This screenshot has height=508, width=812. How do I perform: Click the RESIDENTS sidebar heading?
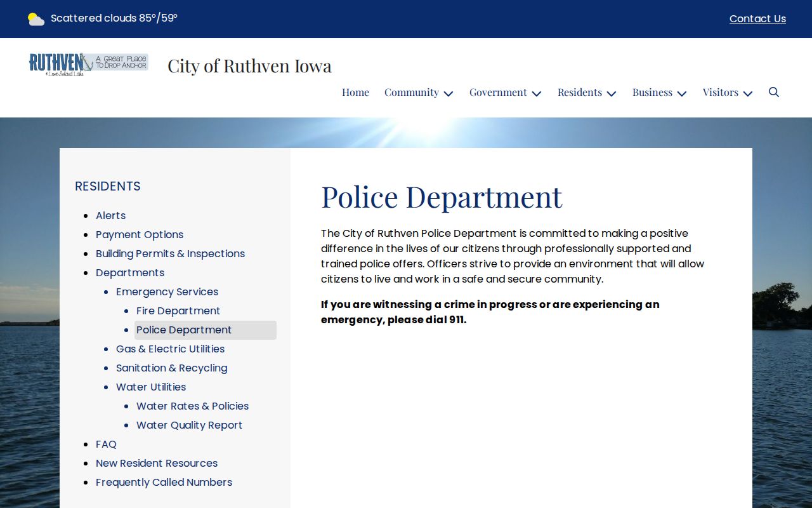click(x=108, y=186)
